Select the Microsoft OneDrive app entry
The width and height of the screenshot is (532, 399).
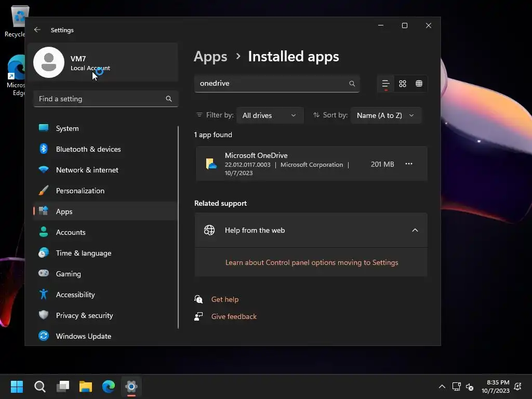point(311,164)
